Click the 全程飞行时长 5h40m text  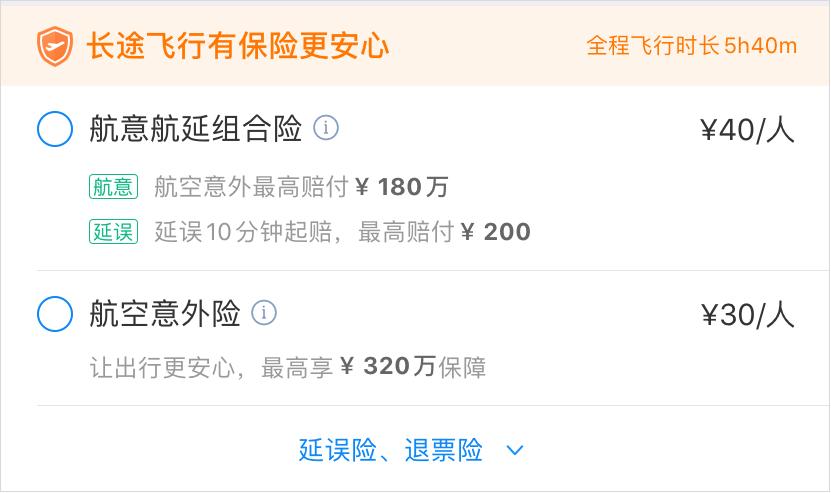pyautogui.click(x=692, y=46)
